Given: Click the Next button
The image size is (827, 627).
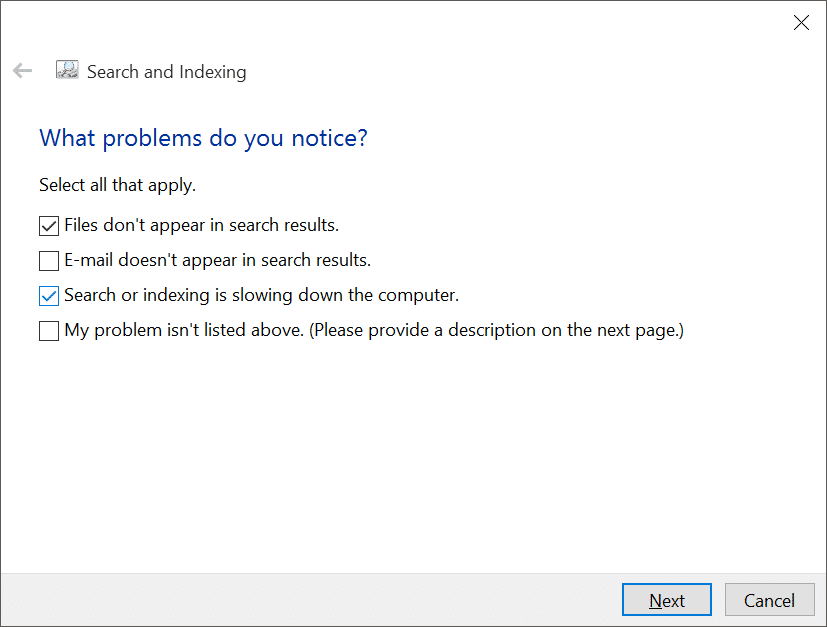Looking at the screenshot, I should point(667,600).
